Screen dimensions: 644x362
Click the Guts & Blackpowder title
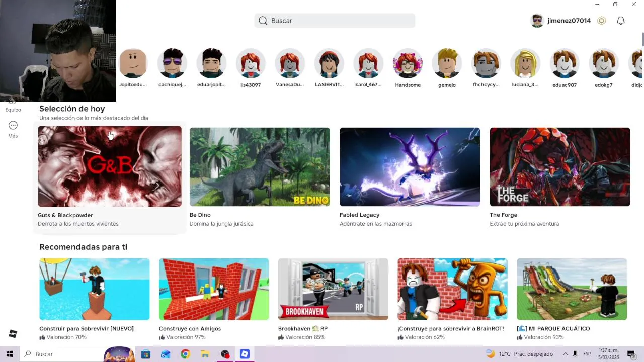pos(65,215)
